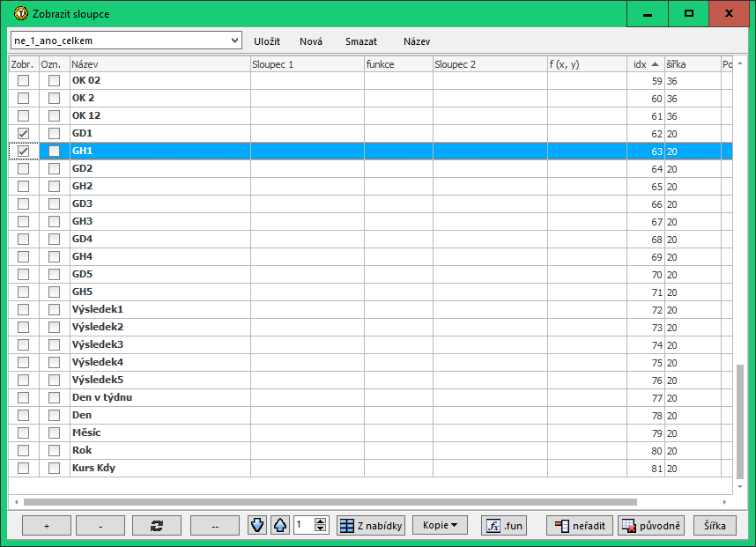Check Zobr. checkbox for GD2
The width and height of the screenshot is (756, 547).
coord(23,168)
